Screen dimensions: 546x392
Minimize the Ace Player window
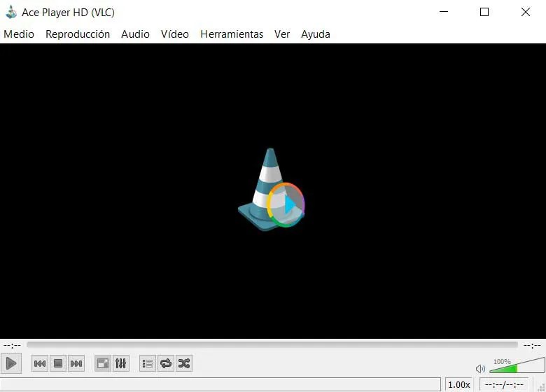[x=444, y=12]
